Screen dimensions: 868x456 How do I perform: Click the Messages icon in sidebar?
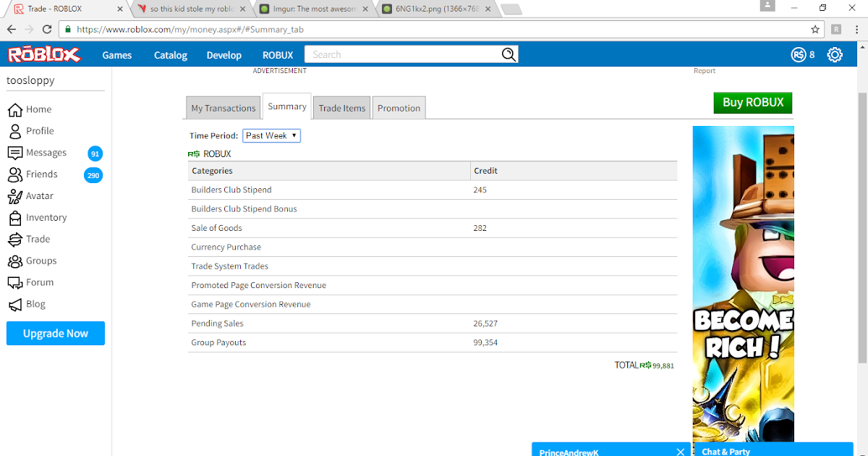tap(15, 153)
